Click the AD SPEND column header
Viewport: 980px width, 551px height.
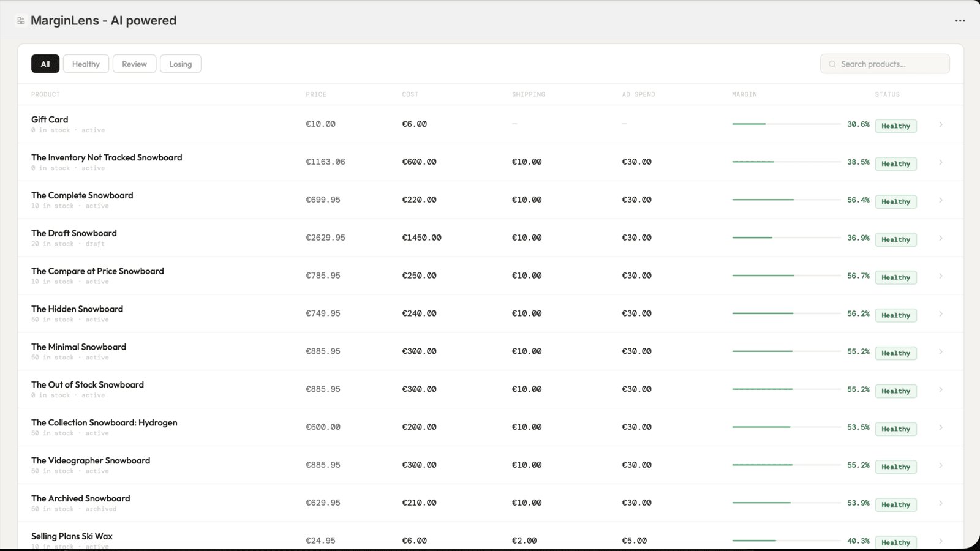[638, 94]
